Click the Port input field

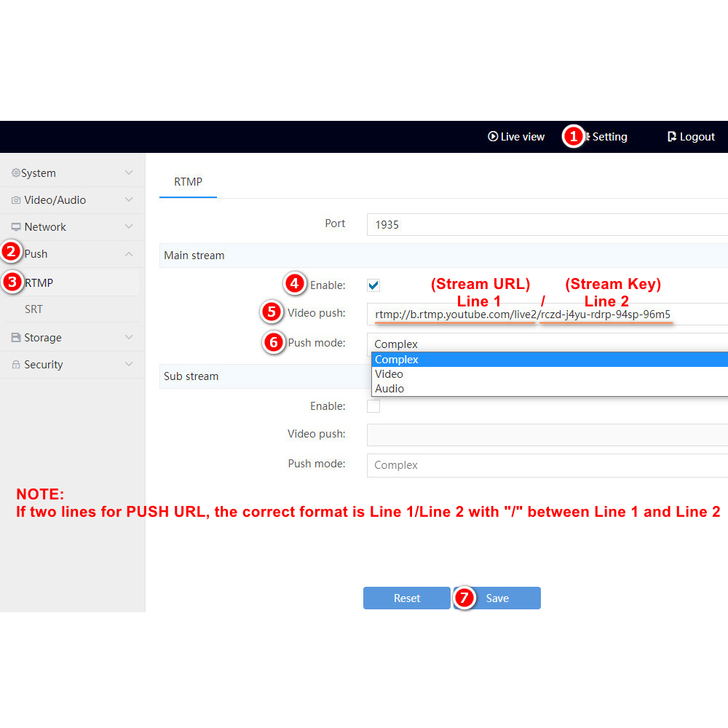coord(546,225)
